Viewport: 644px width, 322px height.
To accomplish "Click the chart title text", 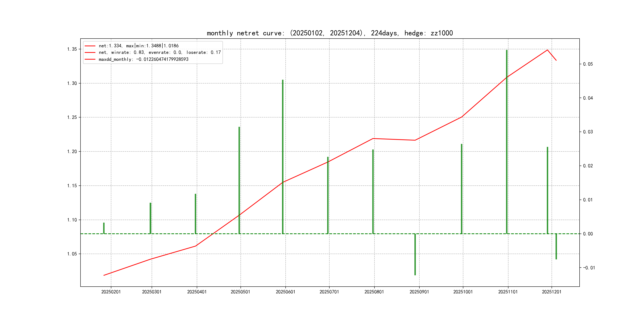I will (x=330, y=33).
